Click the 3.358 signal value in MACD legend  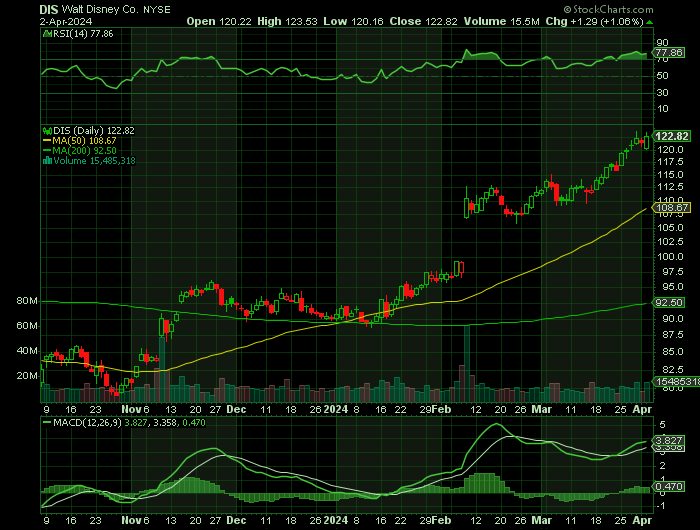click(164, 422)
